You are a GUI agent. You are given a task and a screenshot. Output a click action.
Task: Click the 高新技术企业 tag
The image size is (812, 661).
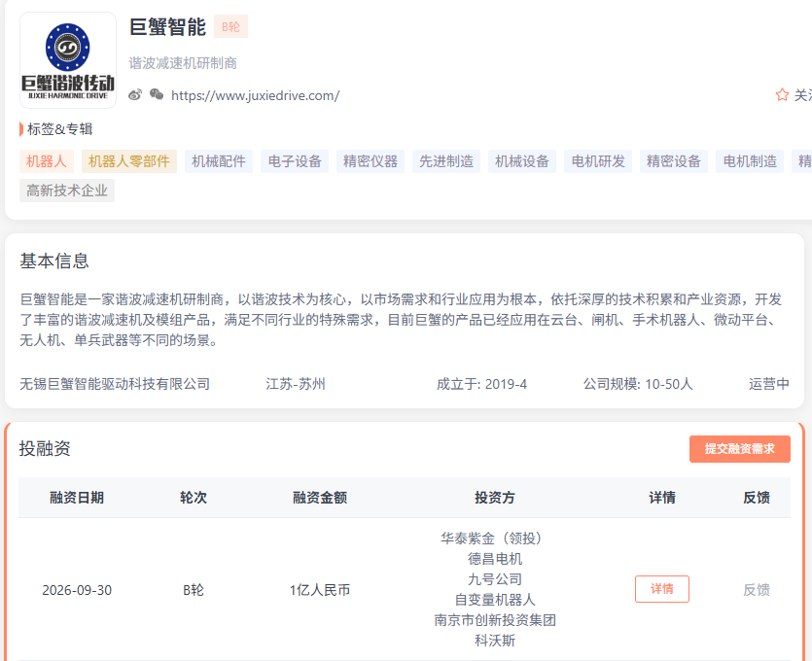(67, 191)
